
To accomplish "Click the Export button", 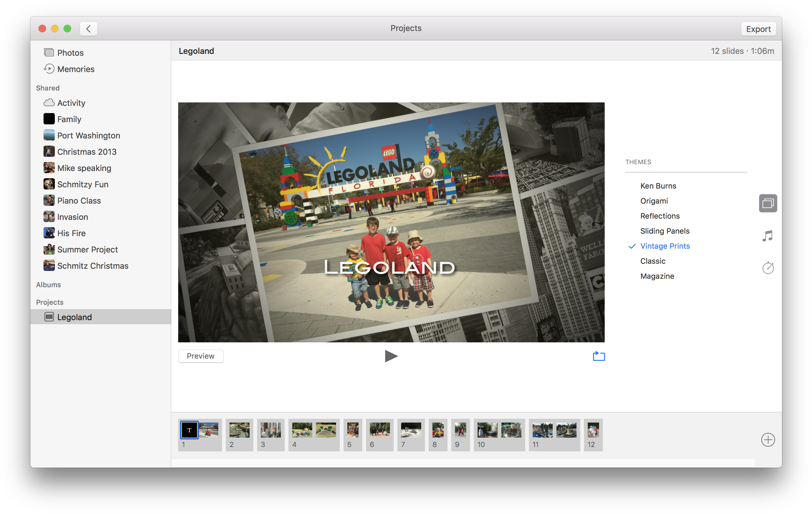I will coord(758,29).
